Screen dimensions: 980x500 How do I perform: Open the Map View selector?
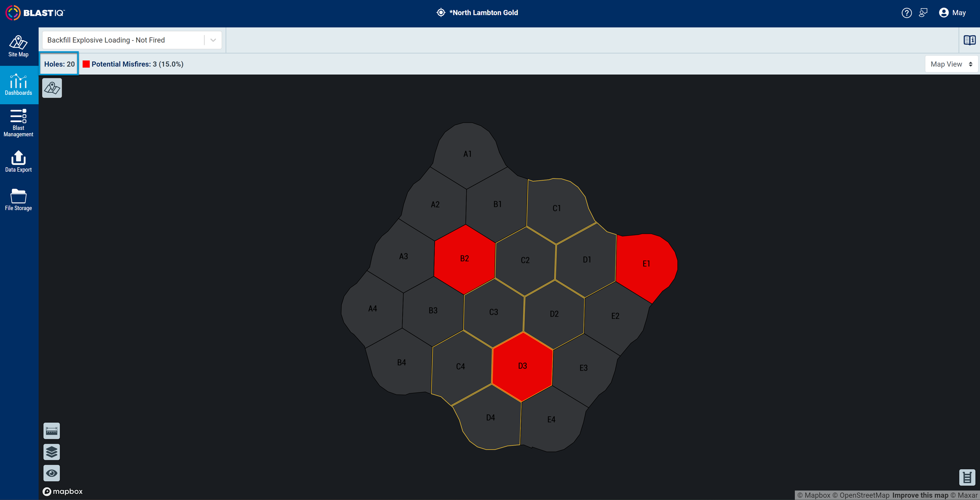point(951,64)
